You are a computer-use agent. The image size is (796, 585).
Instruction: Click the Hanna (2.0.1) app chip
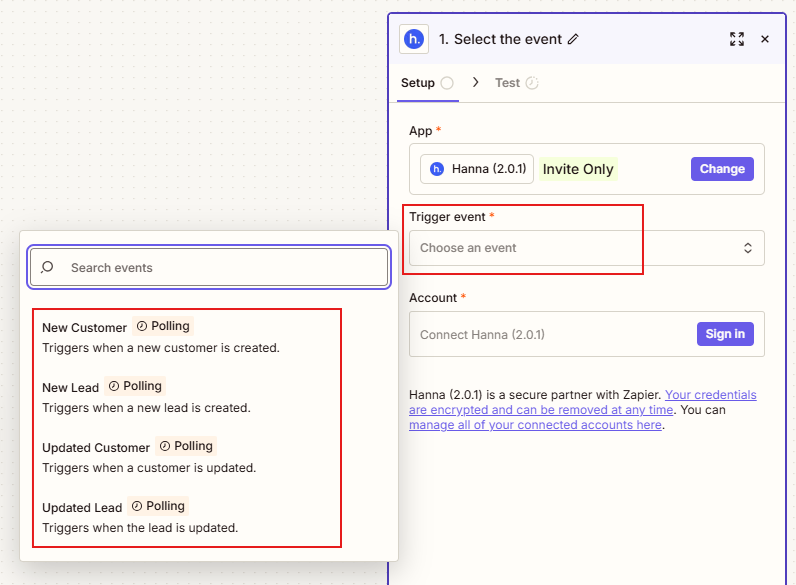(x=477, y=169)
